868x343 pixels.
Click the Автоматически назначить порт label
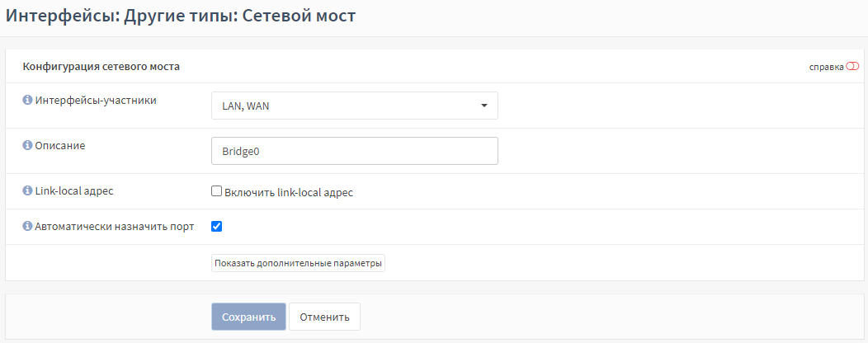115,226
